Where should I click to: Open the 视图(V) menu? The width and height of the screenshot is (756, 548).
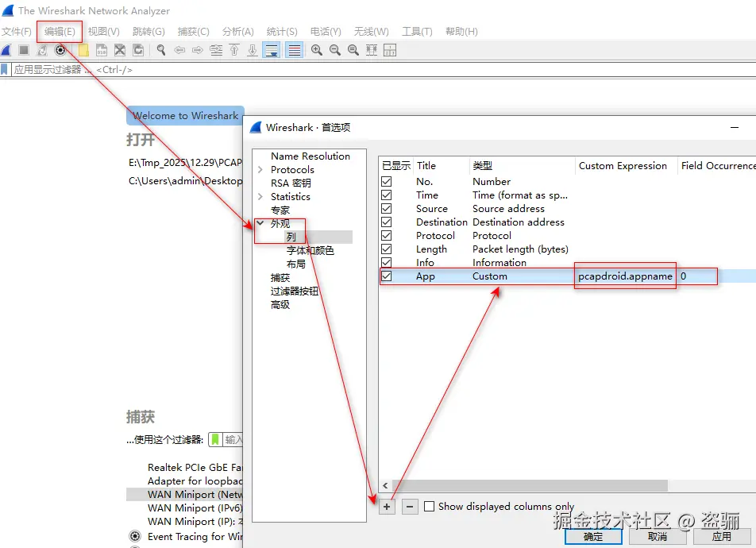(104, 31)
